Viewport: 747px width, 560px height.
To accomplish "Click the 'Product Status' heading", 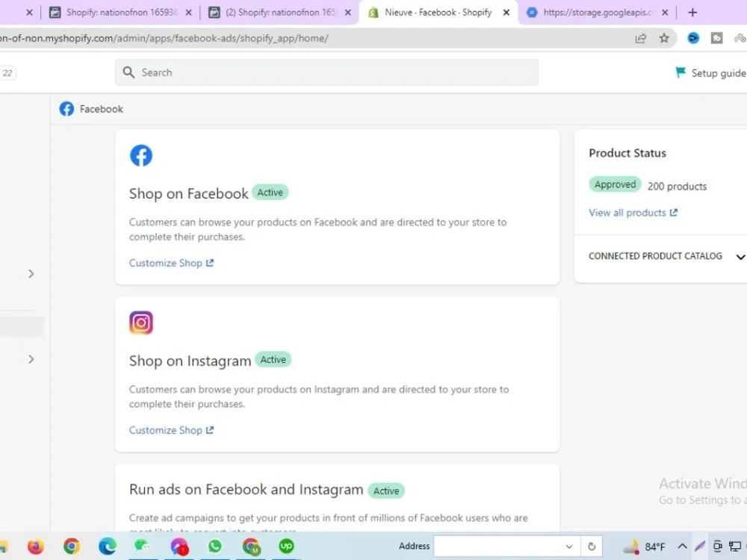I will (627, 153).
